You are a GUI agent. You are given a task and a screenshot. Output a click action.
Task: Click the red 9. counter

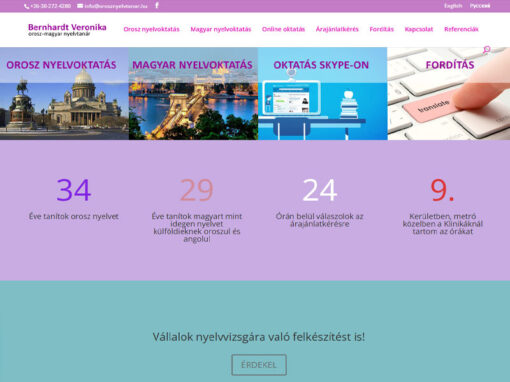coord(442,190)
